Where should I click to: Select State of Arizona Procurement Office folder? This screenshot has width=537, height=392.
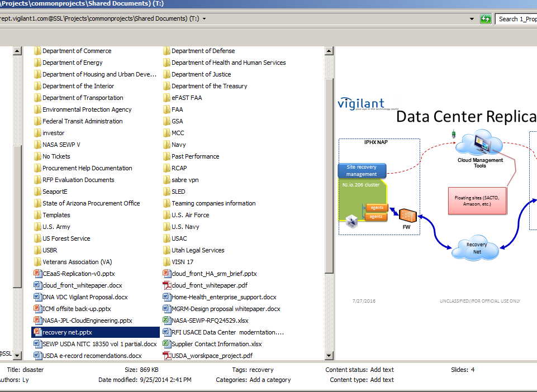click(91, 203)
